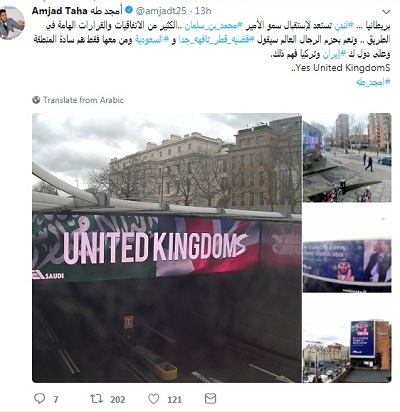Screen dimensions: 400x412
Task: Retweet this tweet via the retweet icon
Action: pyautogui.click(x=96, y=399)
